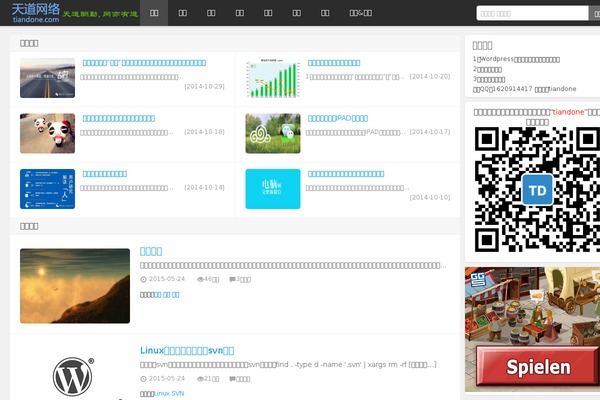Open the SVN tag link
Image resolution: width=600 pixels, height=400 pixels.
point(178,393)
